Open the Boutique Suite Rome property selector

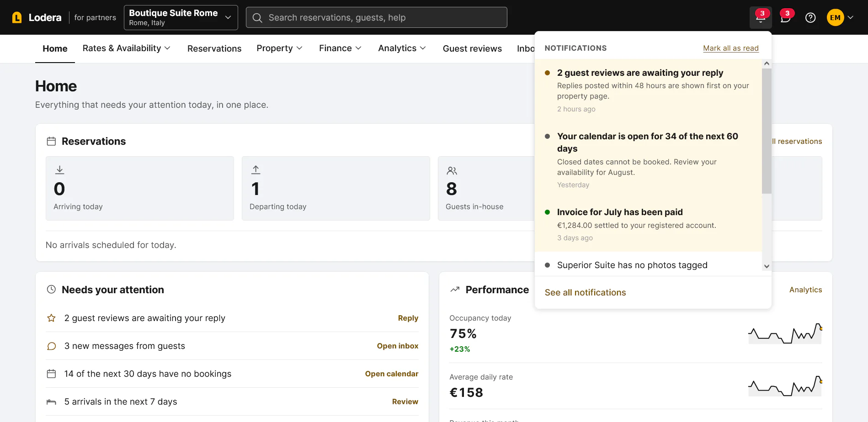tap(181, 18)
